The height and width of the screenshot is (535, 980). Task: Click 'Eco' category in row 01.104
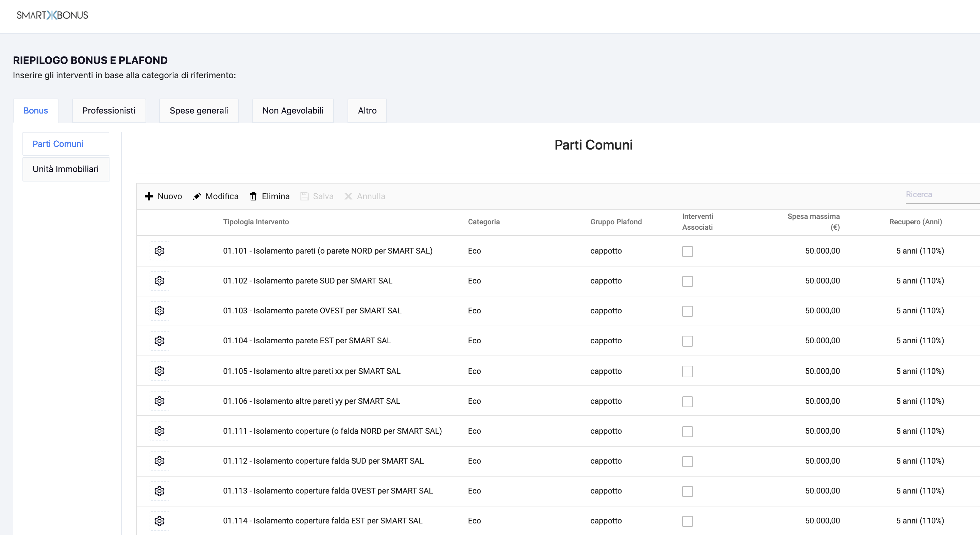(x=474, y=341)
